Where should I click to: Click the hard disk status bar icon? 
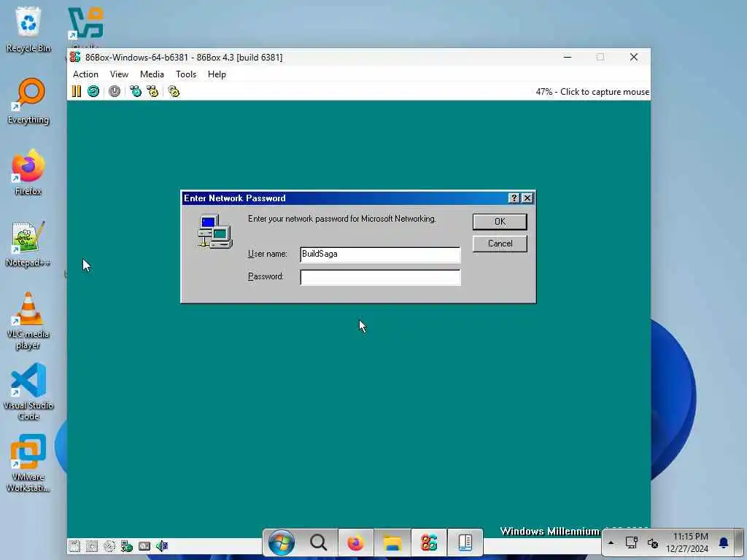click(144, 545)
